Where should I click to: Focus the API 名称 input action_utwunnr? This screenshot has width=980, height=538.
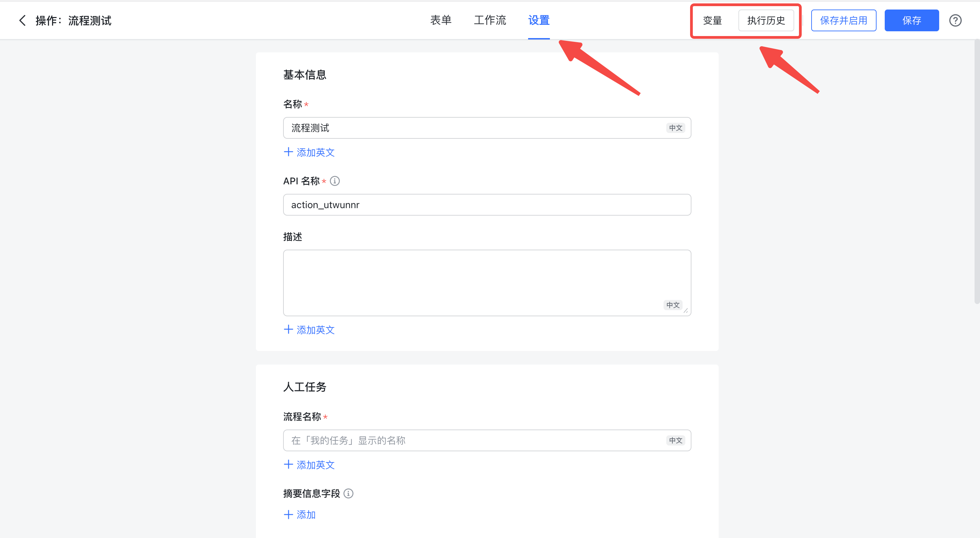487,205
